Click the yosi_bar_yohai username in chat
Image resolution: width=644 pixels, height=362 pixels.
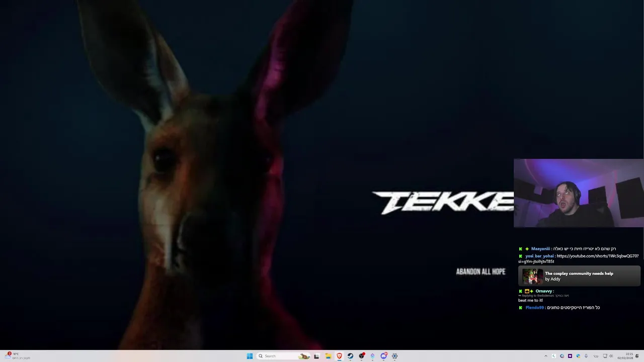[x=539, y=256]
